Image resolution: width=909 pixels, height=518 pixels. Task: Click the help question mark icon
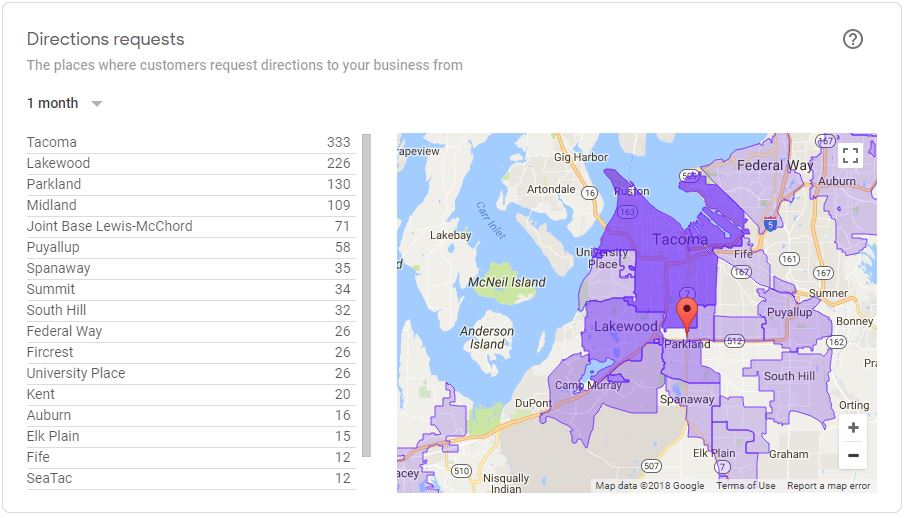pos(852,40)
